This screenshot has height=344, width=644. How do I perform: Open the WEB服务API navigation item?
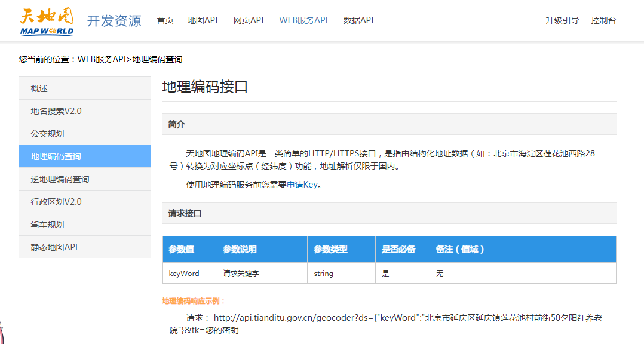click(x=303, y=20)
